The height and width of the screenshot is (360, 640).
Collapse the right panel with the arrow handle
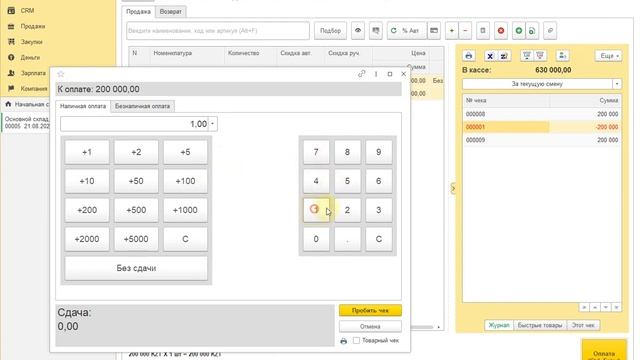coord(453,188)
